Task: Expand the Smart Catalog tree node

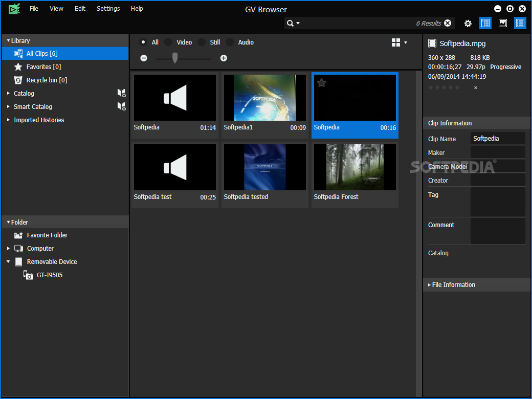Action: [9, 106]
